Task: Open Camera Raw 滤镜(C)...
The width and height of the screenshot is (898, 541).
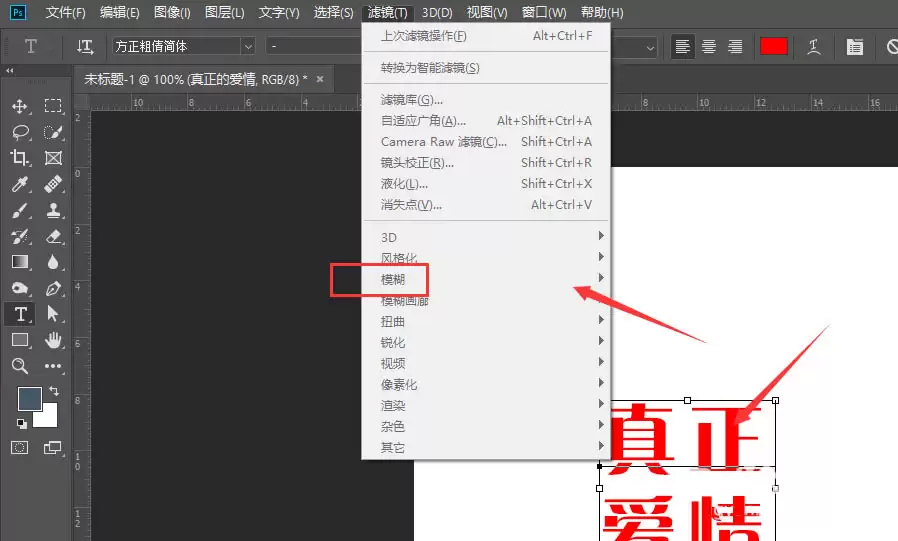Action: (486, 141)
